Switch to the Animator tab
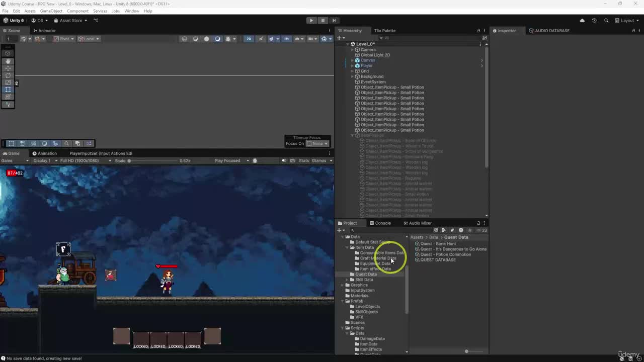 [x=44, y=31]
